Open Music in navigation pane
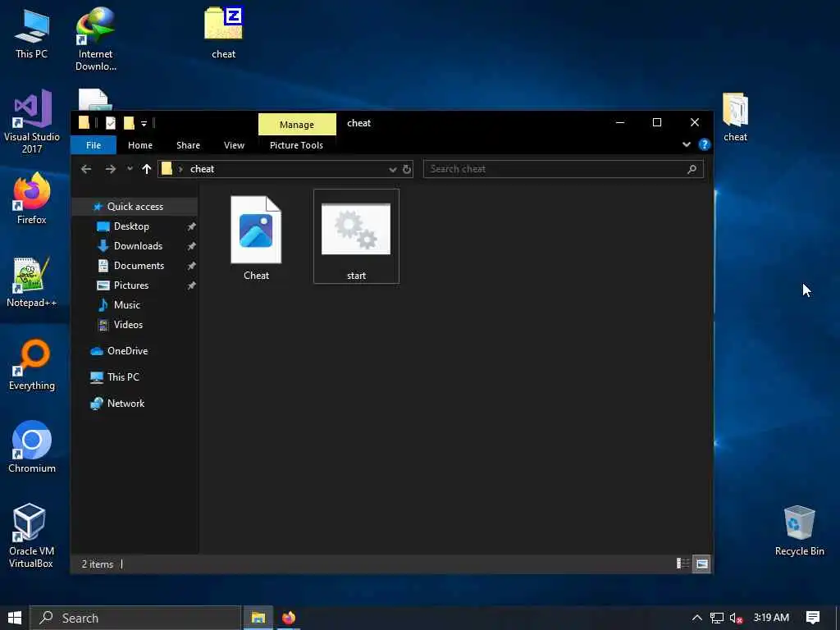This screenshot has height=630, width=840. pyautogui.click(x=126, y=305)
